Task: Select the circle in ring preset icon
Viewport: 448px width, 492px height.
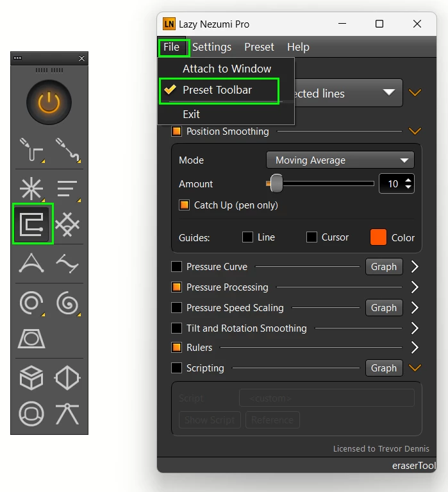Action: [x=31, y=414]
